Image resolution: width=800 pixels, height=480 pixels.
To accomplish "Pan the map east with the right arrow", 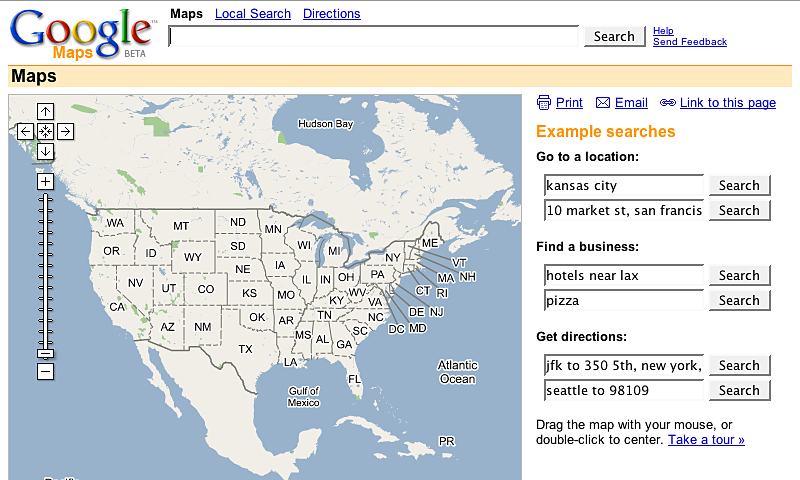I will click(x=65, y=132).
